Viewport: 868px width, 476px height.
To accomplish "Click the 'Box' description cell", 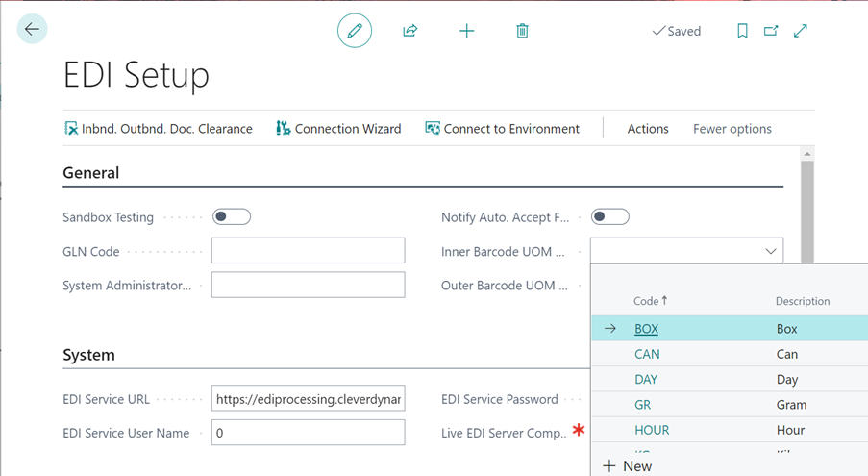I will 786,329.
